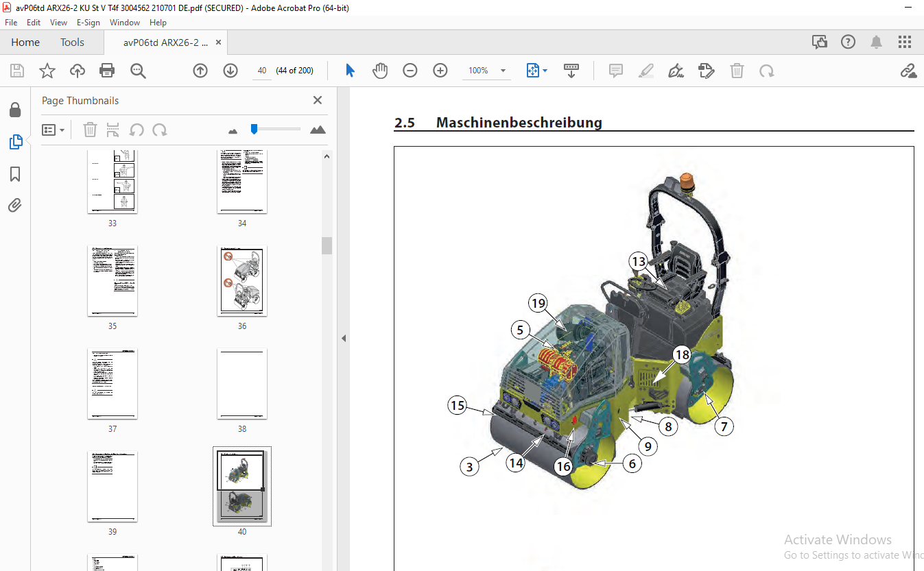Open the Help menu
Image resolution: width=924 pixels, height=571 pixels.
[158, 23]
